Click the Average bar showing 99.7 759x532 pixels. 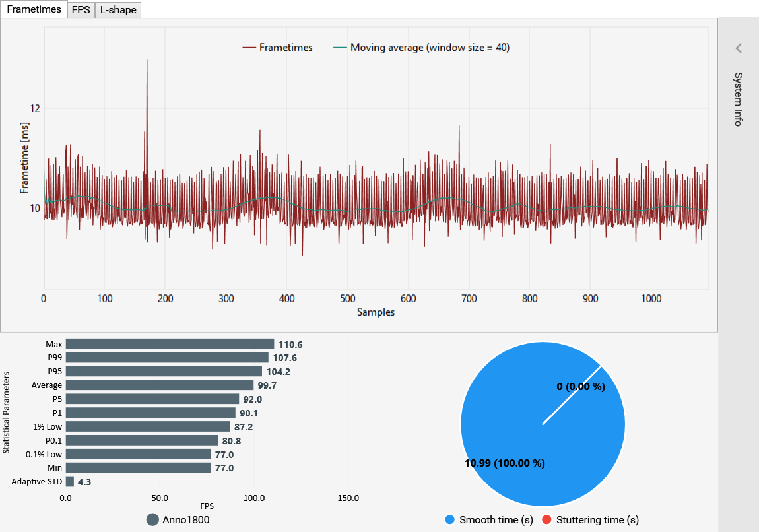[160, 385]
